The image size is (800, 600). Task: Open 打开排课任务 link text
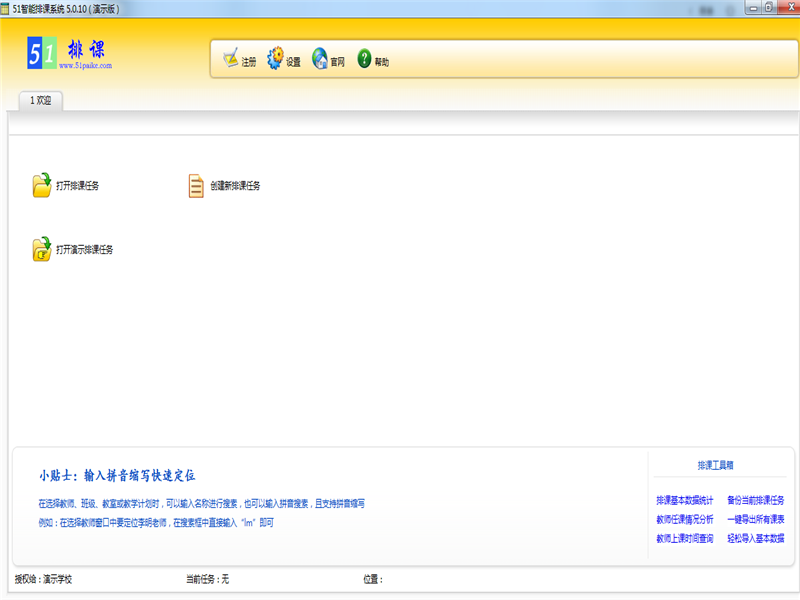point(78,186)
